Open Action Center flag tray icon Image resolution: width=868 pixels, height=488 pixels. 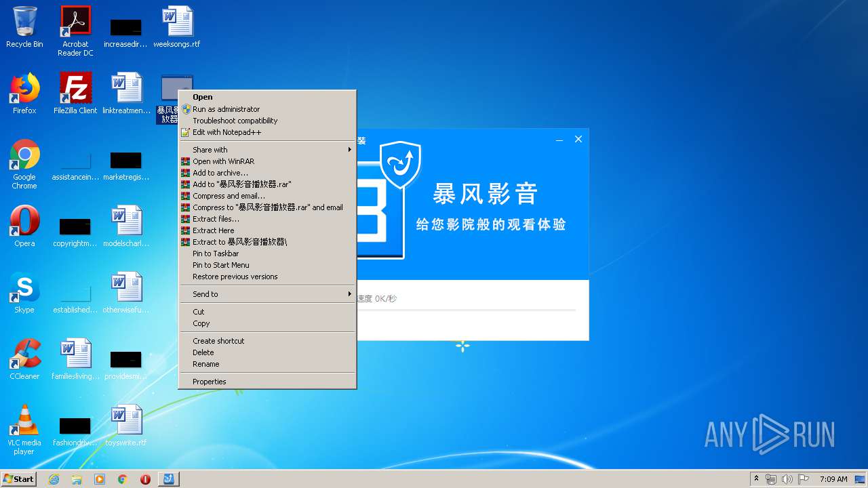(803, 479)
